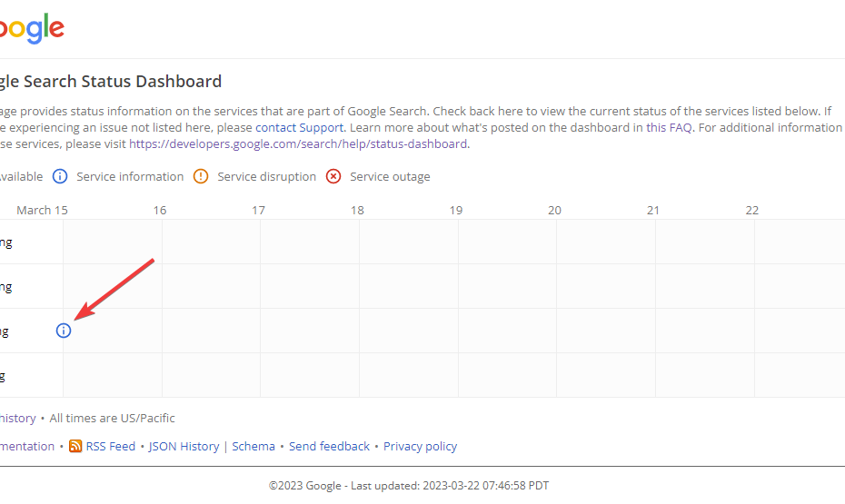This screenshot has width=845, height=504.
Task: Open the blue incident info icon on March 15
Action: 63,331
